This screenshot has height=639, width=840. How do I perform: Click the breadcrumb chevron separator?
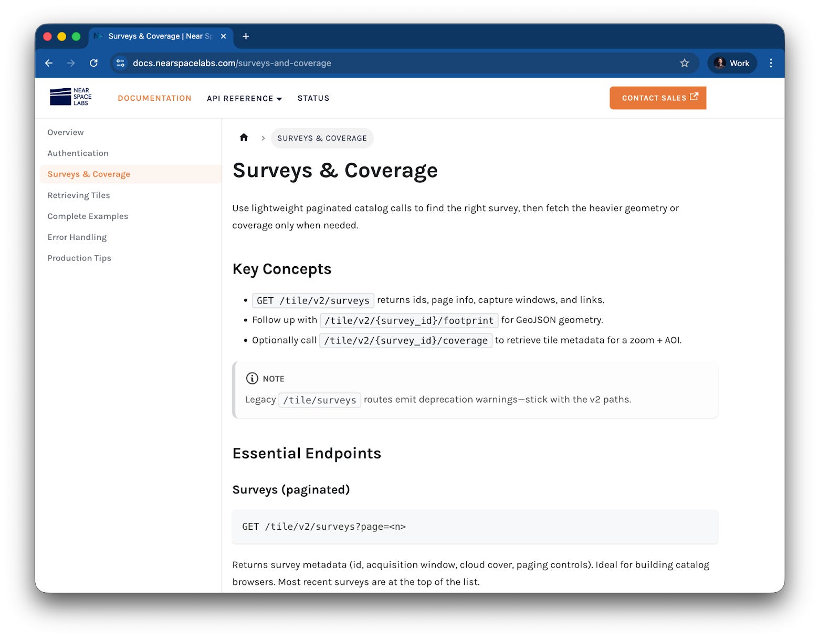[x=263, y=138]
